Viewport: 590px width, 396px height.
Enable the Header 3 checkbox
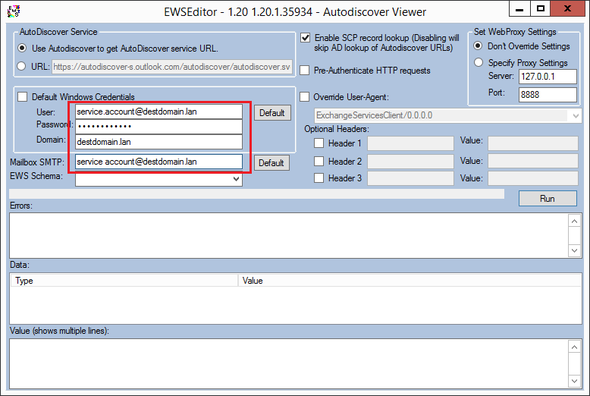coord(319,178)
